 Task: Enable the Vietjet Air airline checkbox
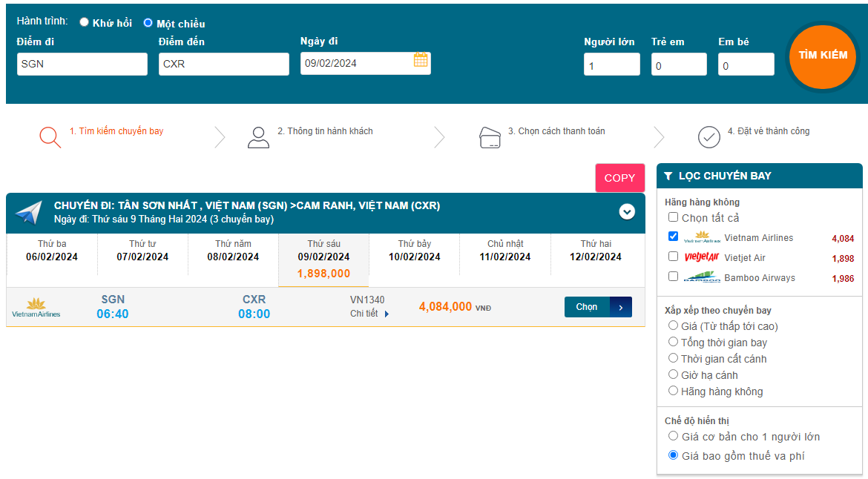tap(673, 257)
